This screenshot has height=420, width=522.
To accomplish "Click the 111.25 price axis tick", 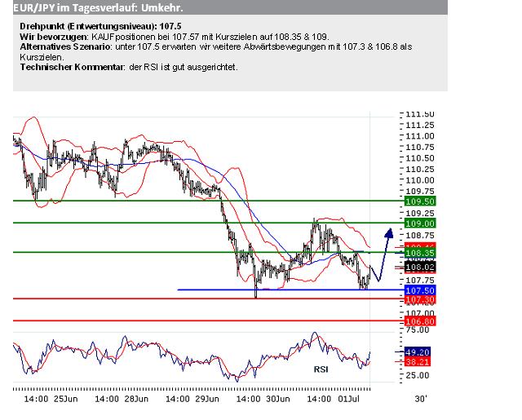I will point(420,125).
